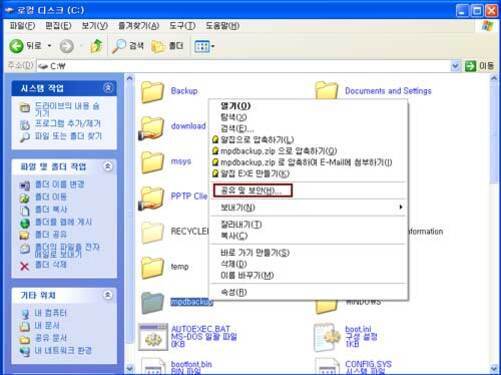
Task: Click Copy folder (폴더 복사) link
Action: [x=51, y=209]
